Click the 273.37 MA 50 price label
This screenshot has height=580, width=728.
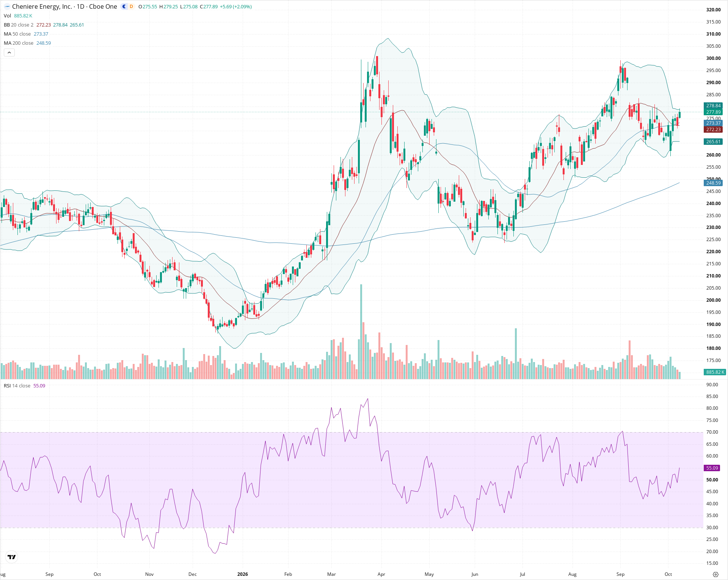coord(714,123)
